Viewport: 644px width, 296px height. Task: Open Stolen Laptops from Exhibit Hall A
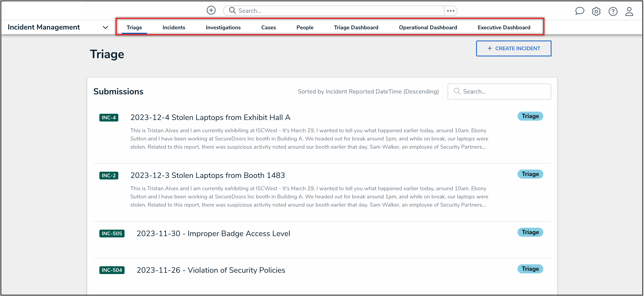tap(210, 117)
